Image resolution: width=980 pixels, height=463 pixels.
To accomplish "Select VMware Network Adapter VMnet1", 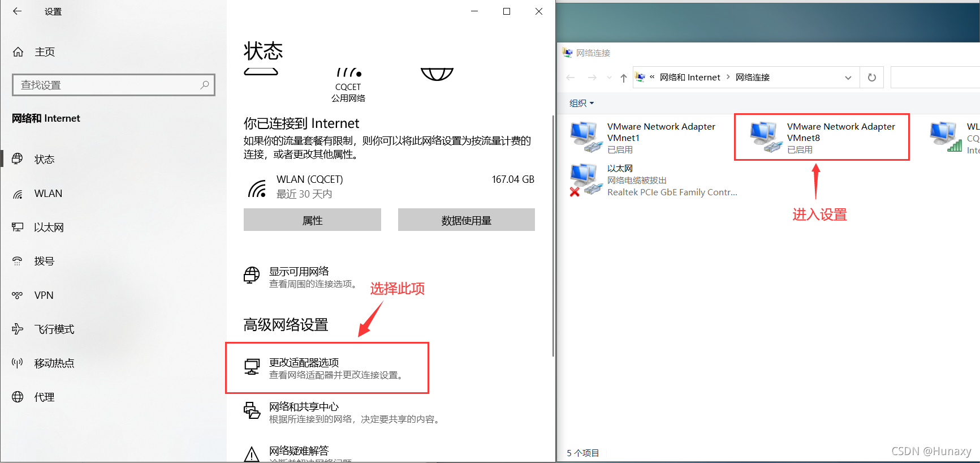I will point(643,138).
